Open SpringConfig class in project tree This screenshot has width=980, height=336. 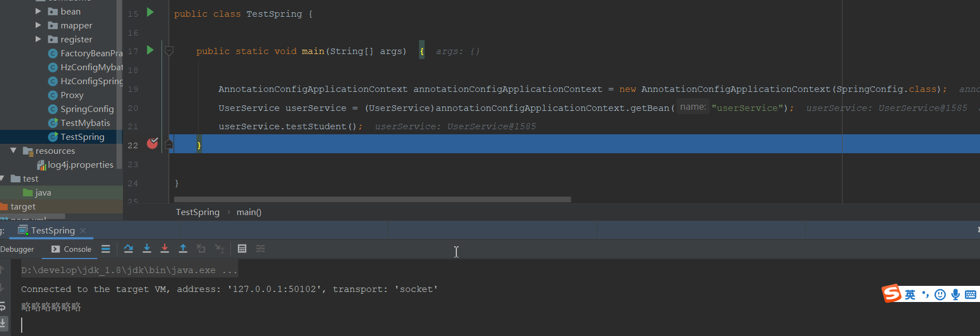87,109
